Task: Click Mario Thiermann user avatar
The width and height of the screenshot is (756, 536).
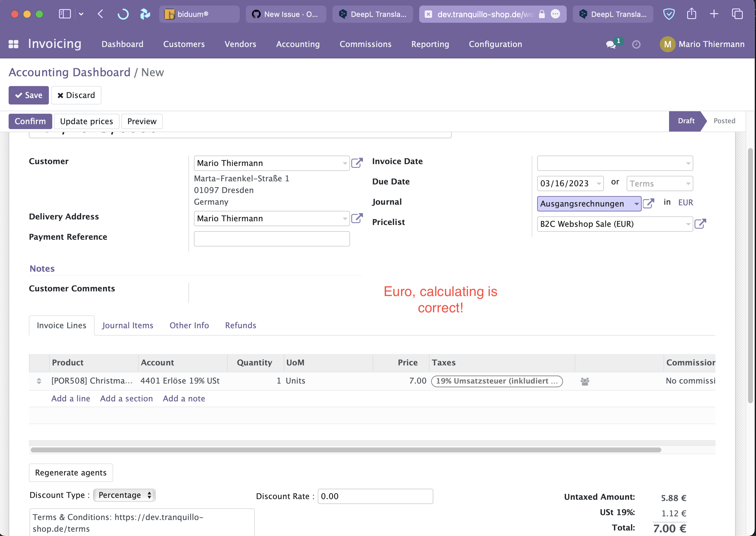Action: (x=667, y=44)
